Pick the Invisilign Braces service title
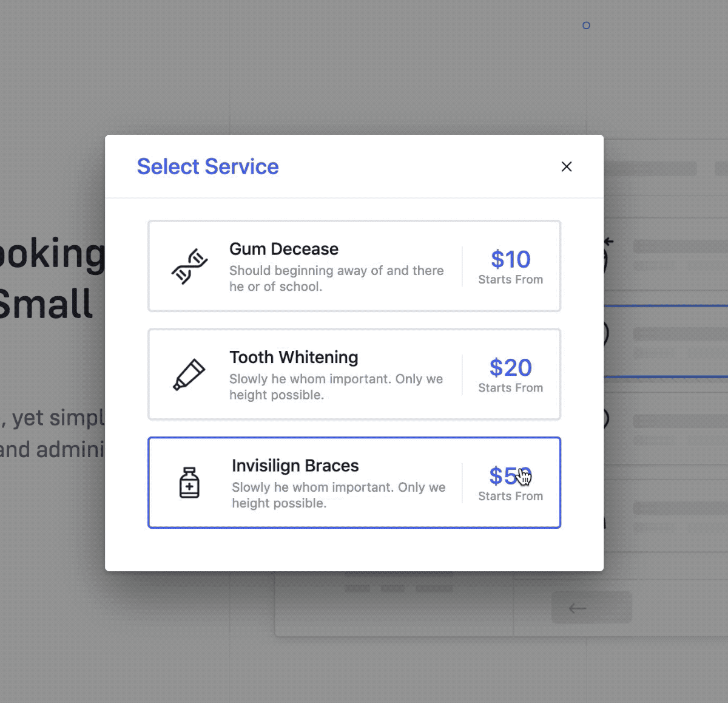 tap(295, 466)
